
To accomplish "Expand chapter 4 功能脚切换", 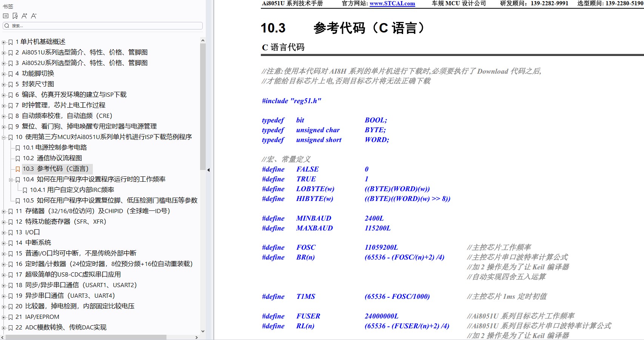I will pos(4,74).
